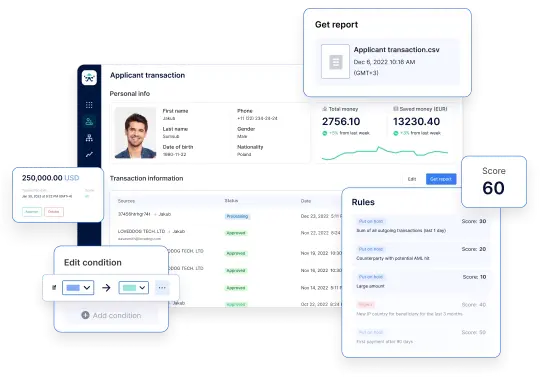Click small handle icon in condition row

tap(54, 287)
